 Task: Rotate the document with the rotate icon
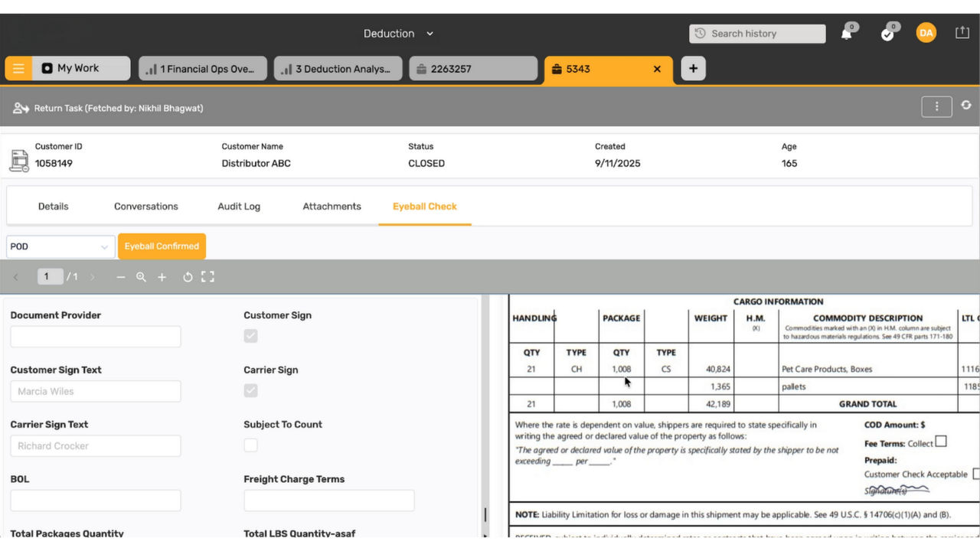(188, 277)
